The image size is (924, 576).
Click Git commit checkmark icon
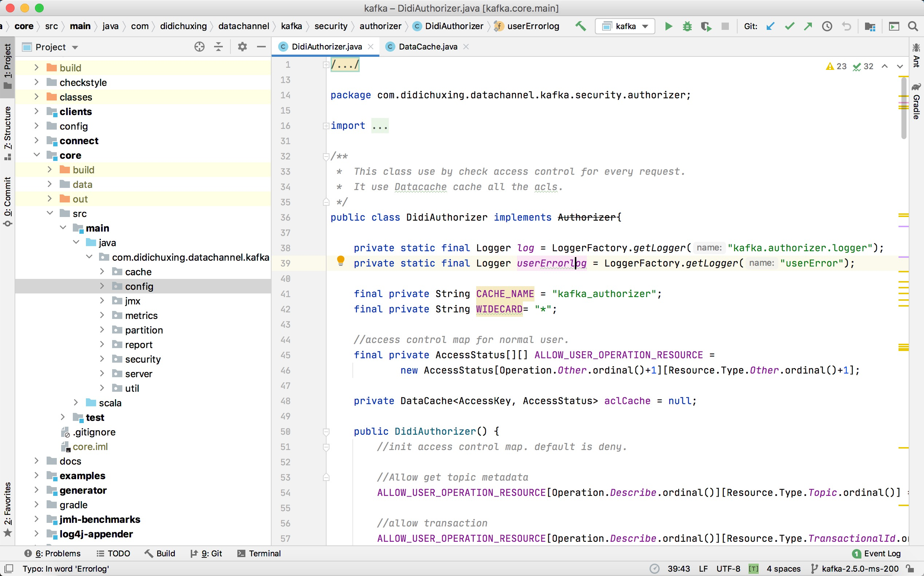tap(790, 26)
